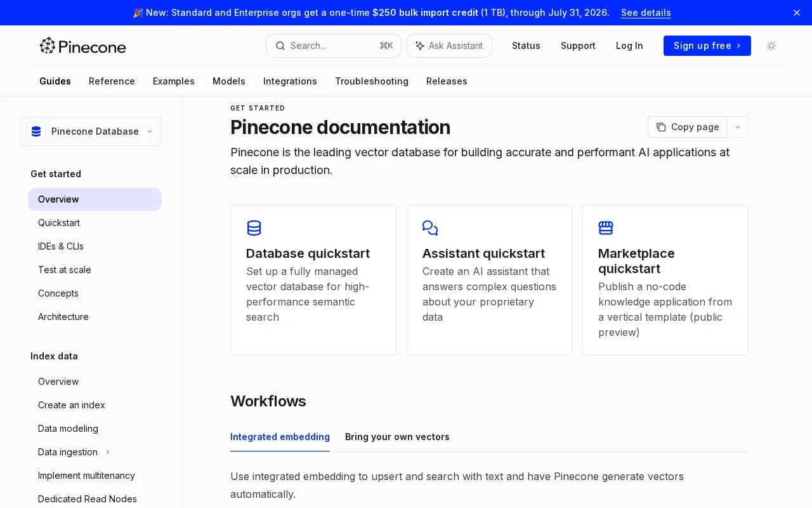Click Sign up free button
The image size is (812, 508).
click(x=707, y=46)
